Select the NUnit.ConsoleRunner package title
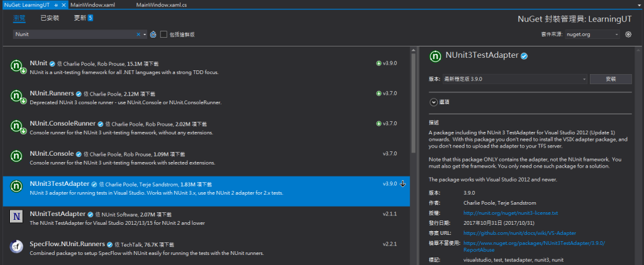This screenshot has height=265, width=644. point(63,124)
